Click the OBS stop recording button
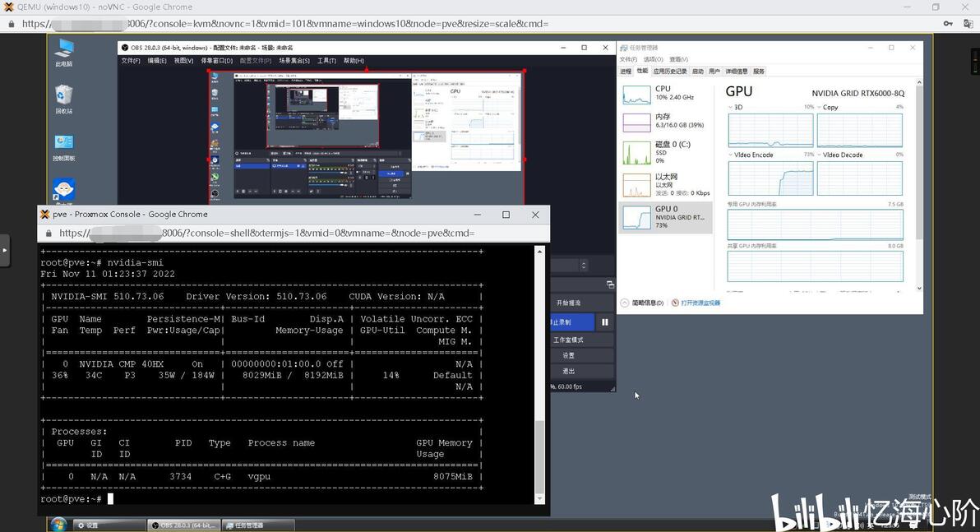The height and width of the screenshot is (532, 980). point(572,322)
